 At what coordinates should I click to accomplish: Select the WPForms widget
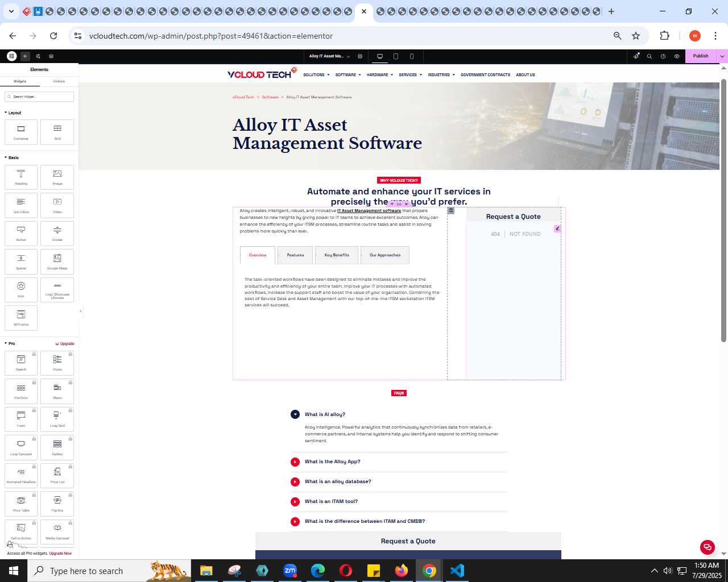pos(21,318)
